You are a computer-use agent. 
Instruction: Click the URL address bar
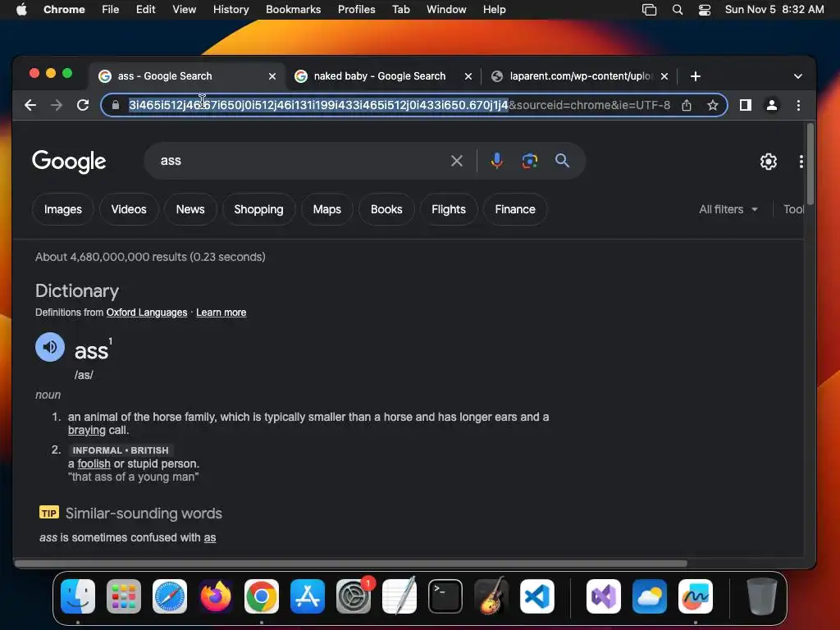[399, 105]
